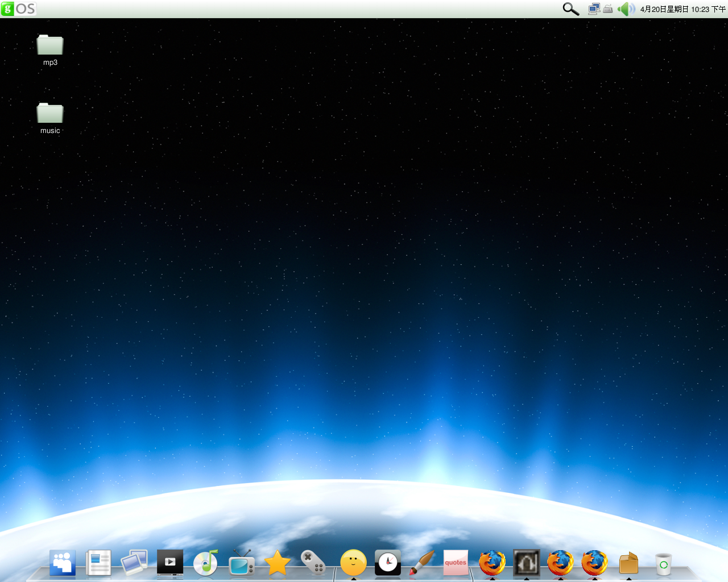Open the clock icon in dock

(x=388, y=563)
